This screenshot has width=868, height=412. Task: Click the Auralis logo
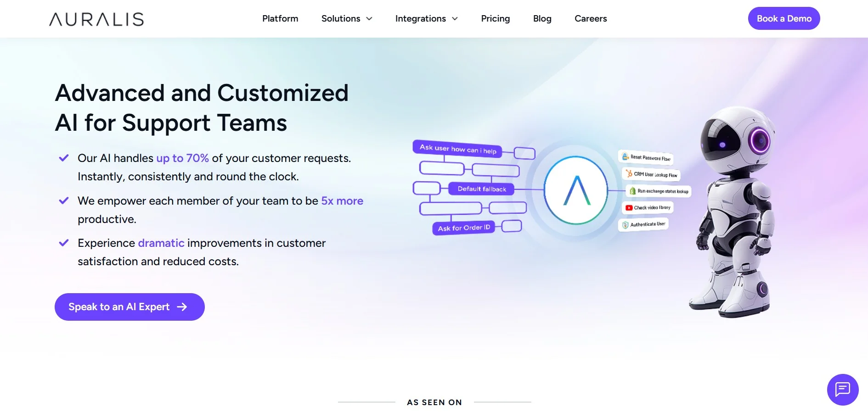pos(96,19)
